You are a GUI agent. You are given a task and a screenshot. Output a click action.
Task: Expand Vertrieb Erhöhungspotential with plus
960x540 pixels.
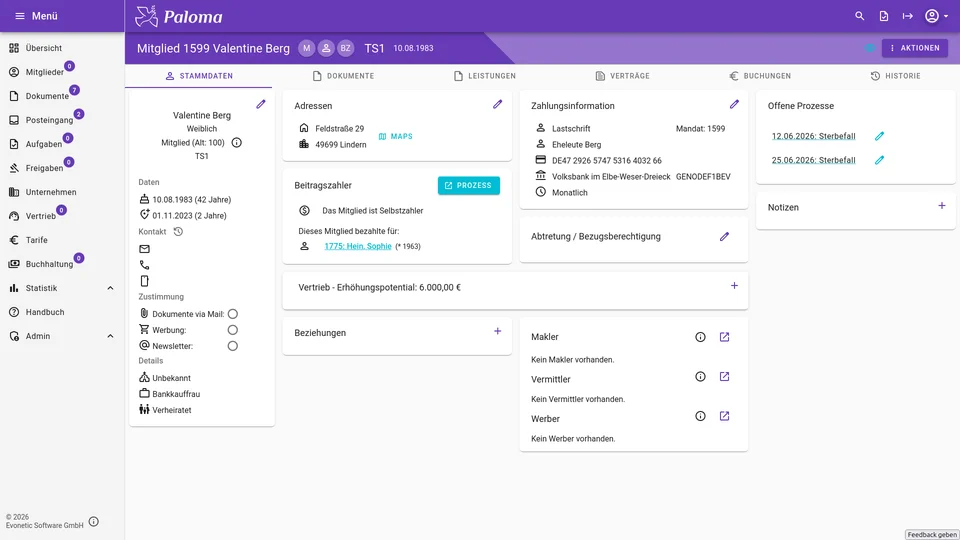[734, 286]
